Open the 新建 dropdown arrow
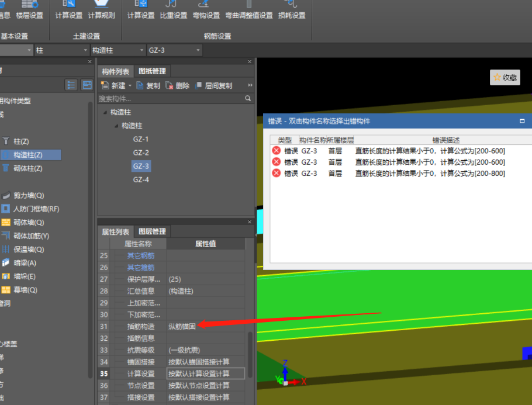532x405 pixels. tap(130, 86)
